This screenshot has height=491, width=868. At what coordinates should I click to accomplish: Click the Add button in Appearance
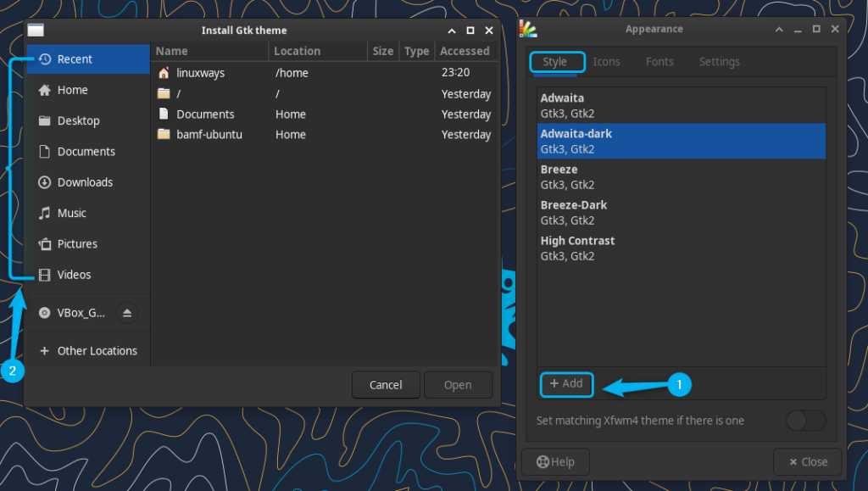point(566,384)
